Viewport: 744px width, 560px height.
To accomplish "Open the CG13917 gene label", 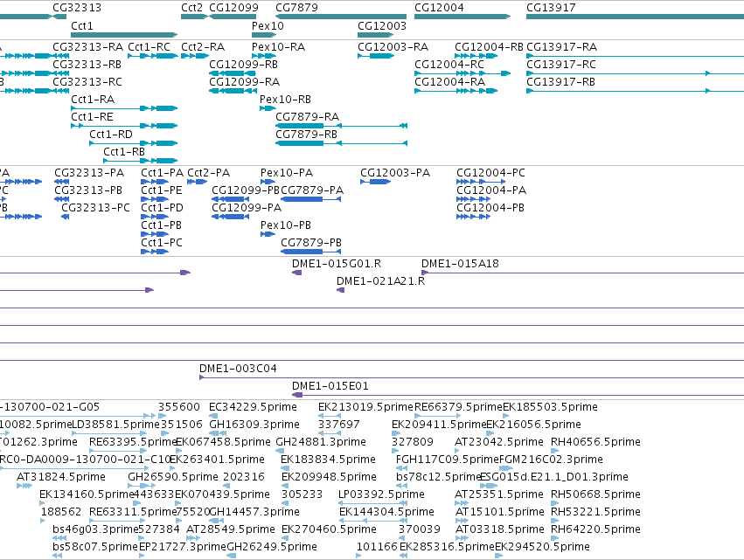I will click(551, 8).
